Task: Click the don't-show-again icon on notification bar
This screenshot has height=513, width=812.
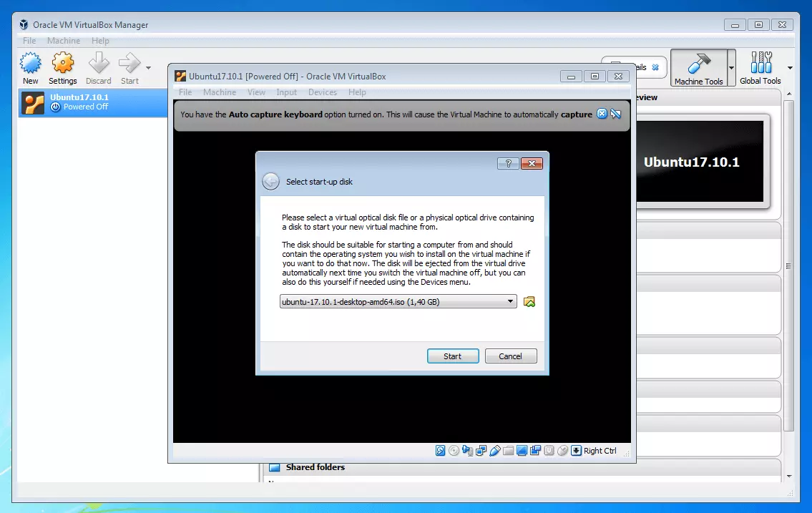Action: click(616, 114)
